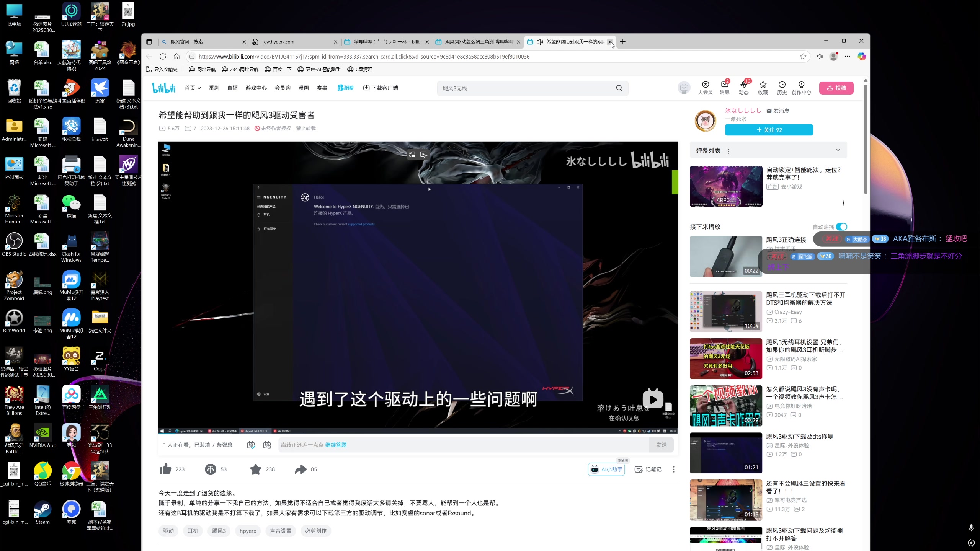The width and height of the screenshot is (980, 551).
Task: Click the microphone icon at screen bottom right
Action: tap(971, 528)
